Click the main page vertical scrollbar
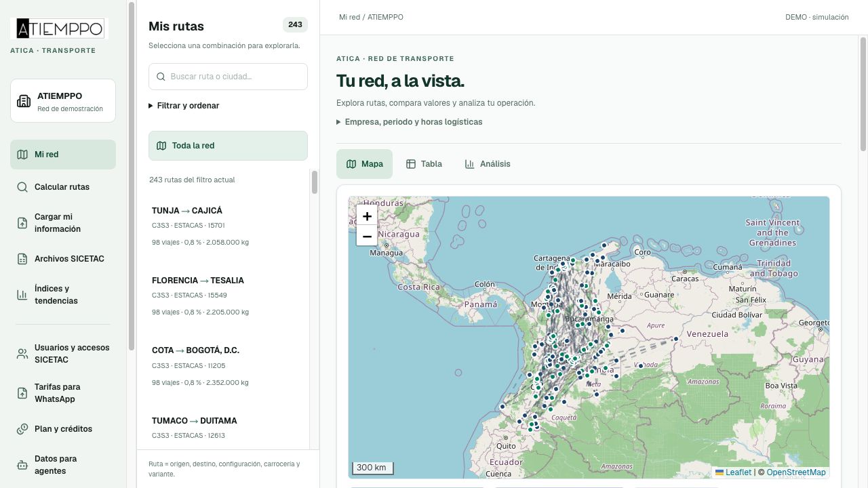The height and width of the screenshot is (488, 868). (863, 95)
